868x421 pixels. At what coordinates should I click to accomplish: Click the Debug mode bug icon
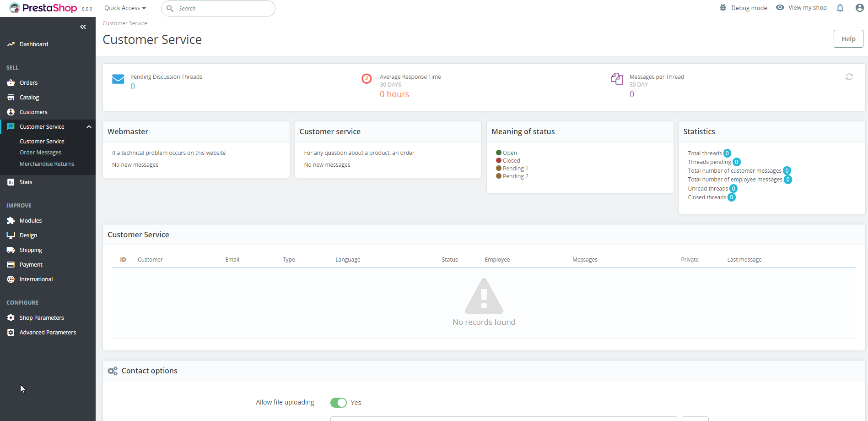pos(723,8)
